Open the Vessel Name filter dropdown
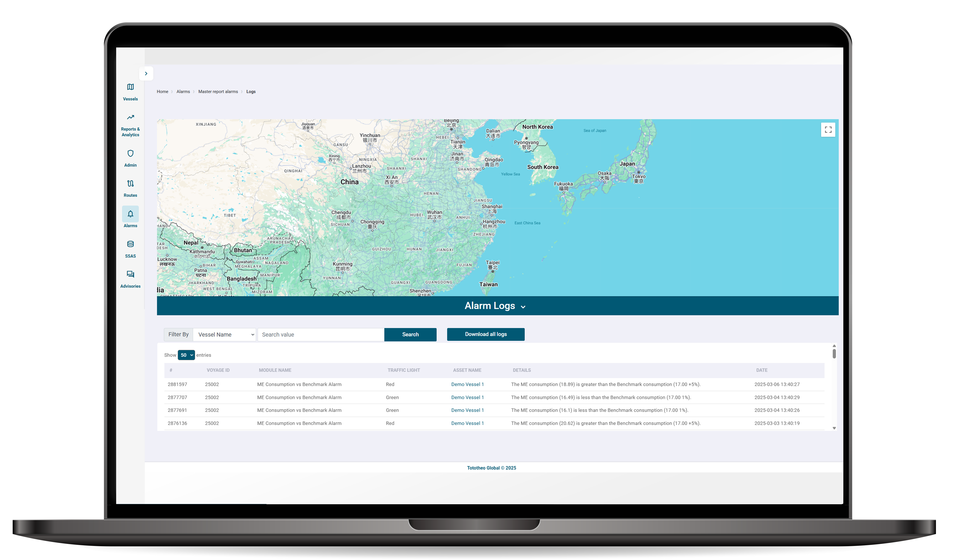Screen dimensions: 956x560 coord(224,335)
